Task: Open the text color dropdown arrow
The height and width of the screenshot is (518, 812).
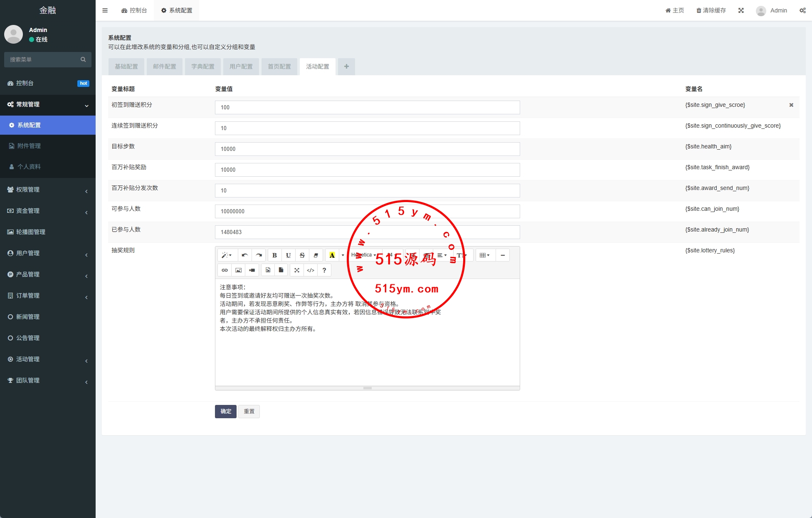Action: tap(343, 255)
